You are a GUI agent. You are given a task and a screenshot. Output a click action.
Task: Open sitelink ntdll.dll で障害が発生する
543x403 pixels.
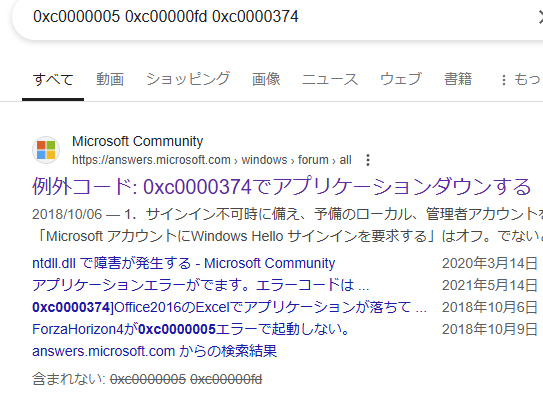click(x=184, y=263)
